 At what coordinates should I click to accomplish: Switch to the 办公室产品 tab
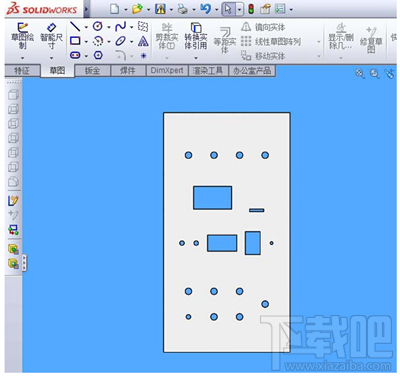pos(252,71)
